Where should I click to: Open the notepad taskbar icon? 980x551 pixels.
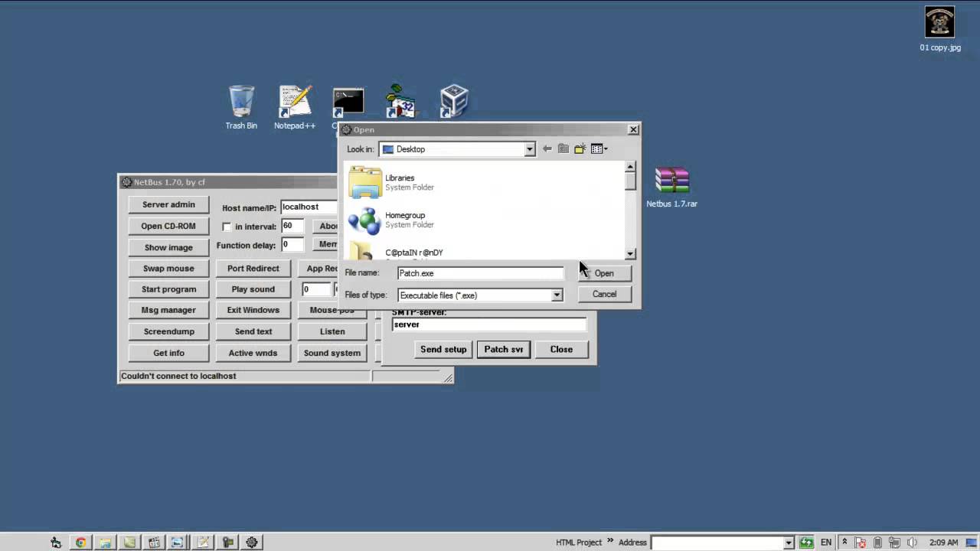pos(203,543)
